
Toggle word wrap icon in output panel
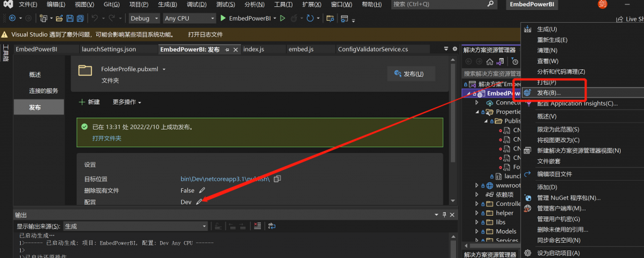272,226
